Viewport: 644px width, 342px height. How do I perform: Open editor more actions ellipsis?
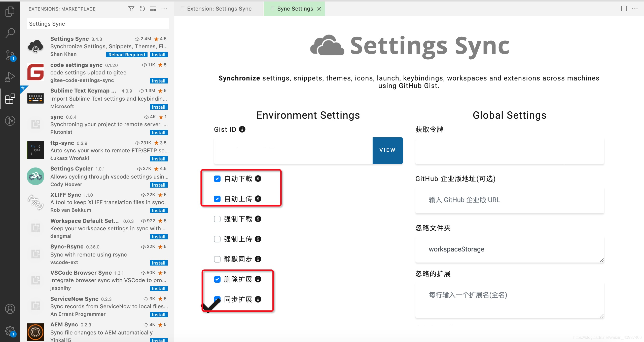point(635,9)
